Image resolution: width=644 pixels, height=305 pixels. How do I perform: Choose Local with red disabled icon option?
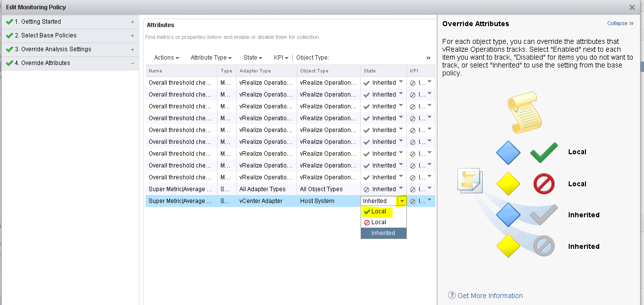pos(384,222)
